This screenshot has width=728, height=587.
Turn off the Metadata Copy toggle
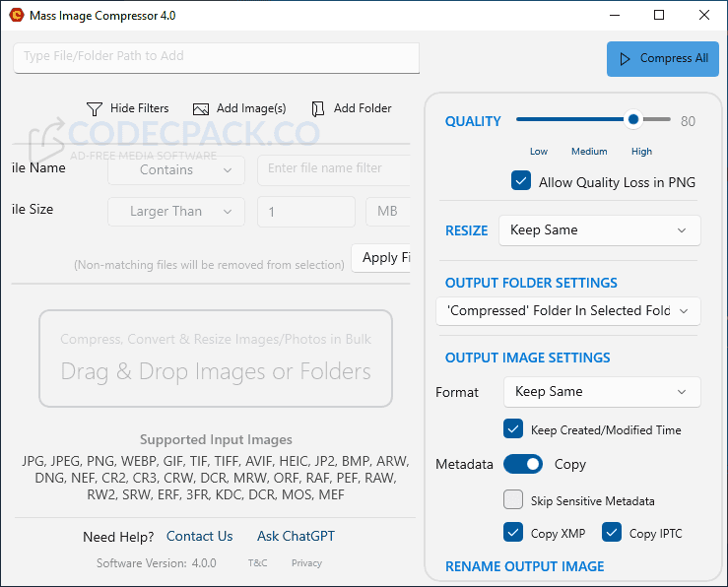pyautogui.click(x=523, y=464)
